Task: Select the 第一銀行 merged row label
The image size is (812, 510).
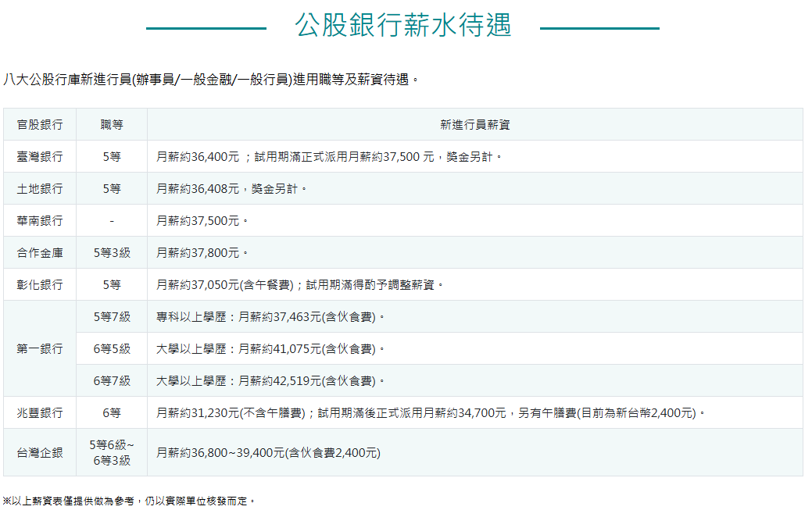Action: click(x=40, y=349)
